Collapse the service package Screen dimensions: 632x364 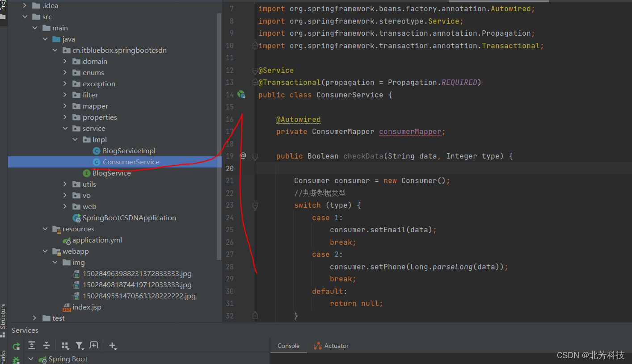[65, 129]
